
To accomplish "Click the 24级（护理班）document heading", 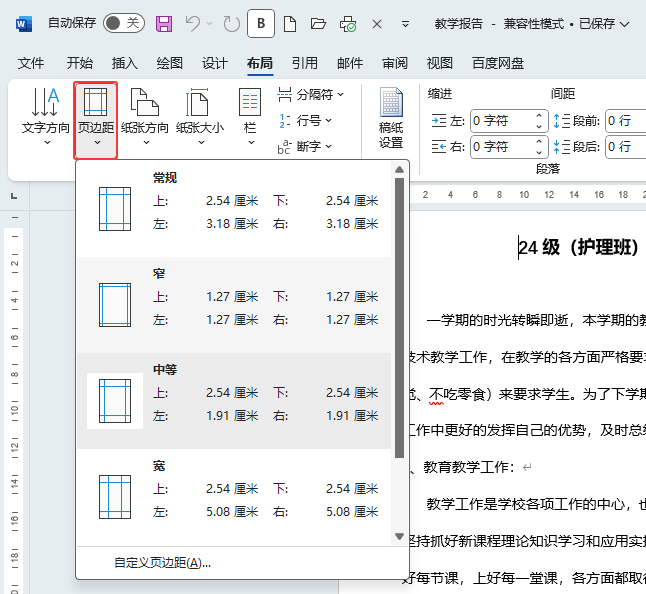I will pos(578,248).
